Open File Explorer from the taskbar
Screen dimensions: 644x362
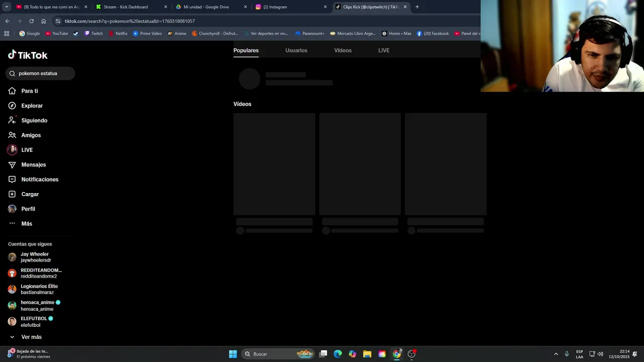pos(367,354)
